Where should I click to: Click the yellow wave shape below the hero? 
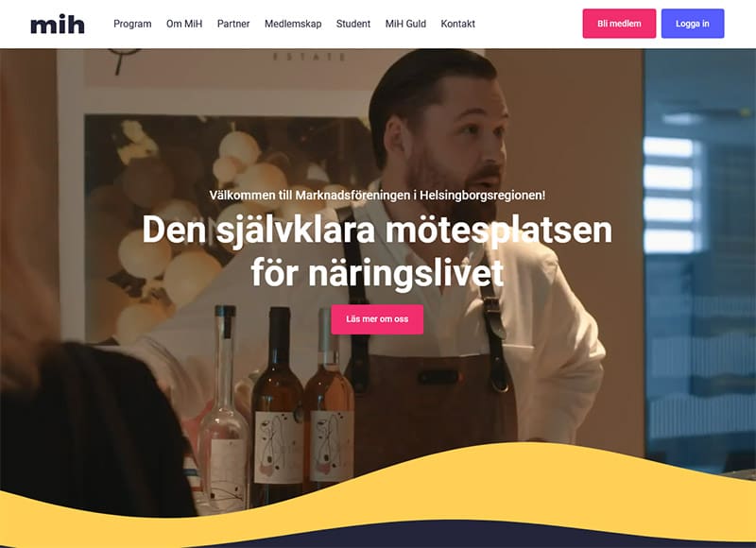[x=482, y=487]
